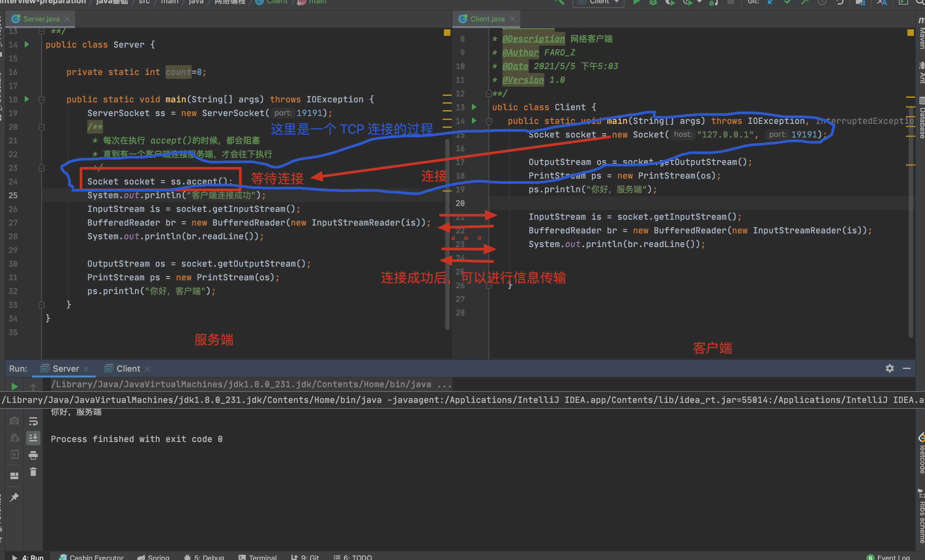The width and height of the screenshot is (925, 560).
Task: Close the Server.java editor tab
Action: [67, 19]
